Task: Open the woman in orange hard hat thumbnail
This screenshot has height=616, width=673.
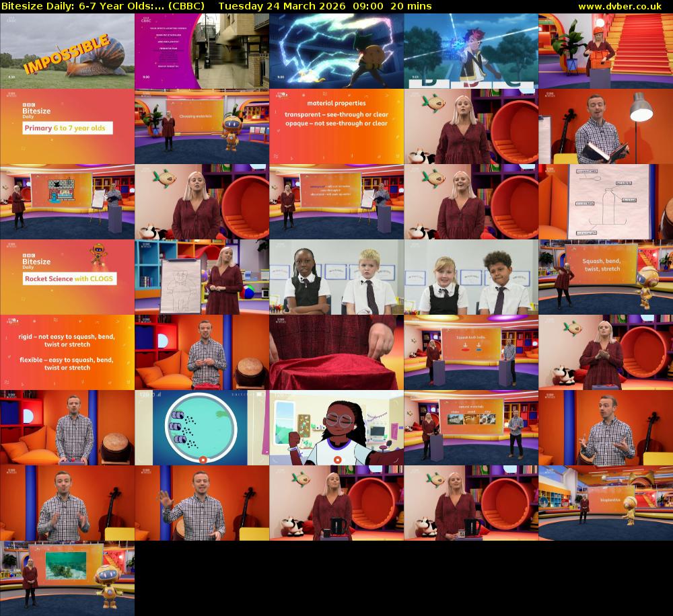Action: click(606, 51)
